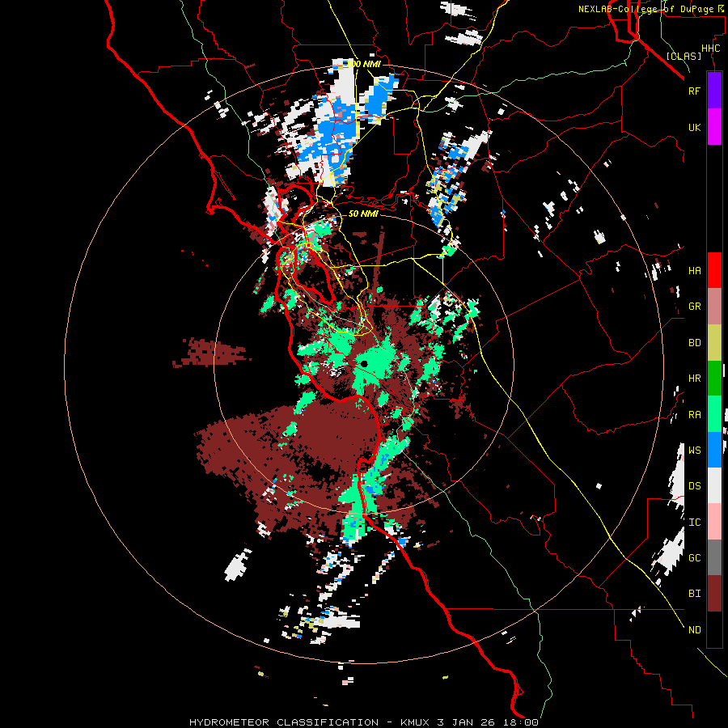Click the RA legend label
Viewport: 728px width, 728px height.
694,414
